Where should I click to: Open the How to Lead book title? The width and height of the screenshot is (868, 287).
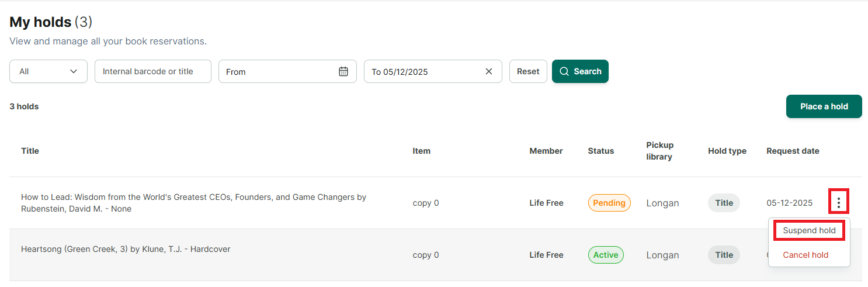194,203
